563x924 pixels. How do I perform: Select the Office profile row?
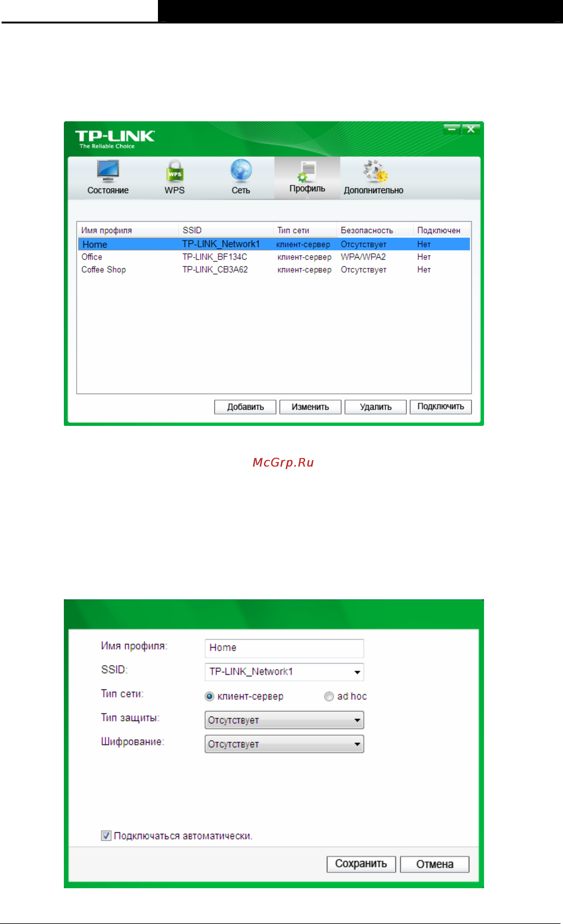(x=274, y=257)
